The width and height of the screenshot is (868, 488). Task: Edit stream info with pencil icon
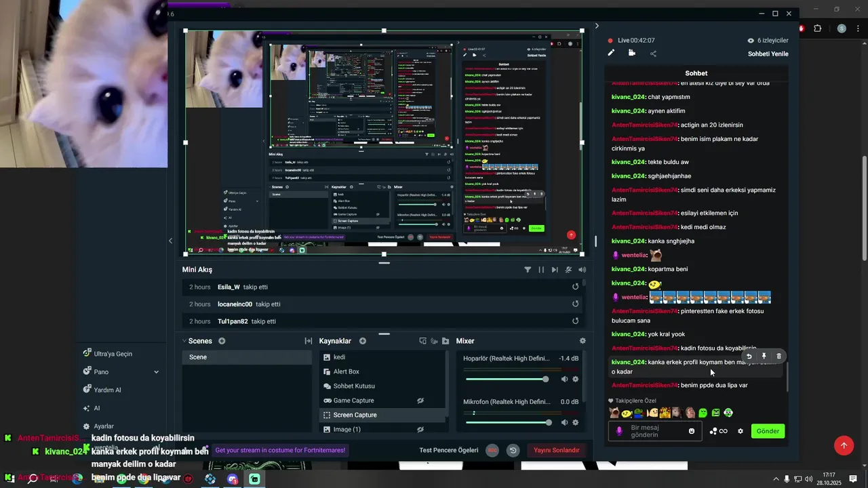click(x=611, y=53)
